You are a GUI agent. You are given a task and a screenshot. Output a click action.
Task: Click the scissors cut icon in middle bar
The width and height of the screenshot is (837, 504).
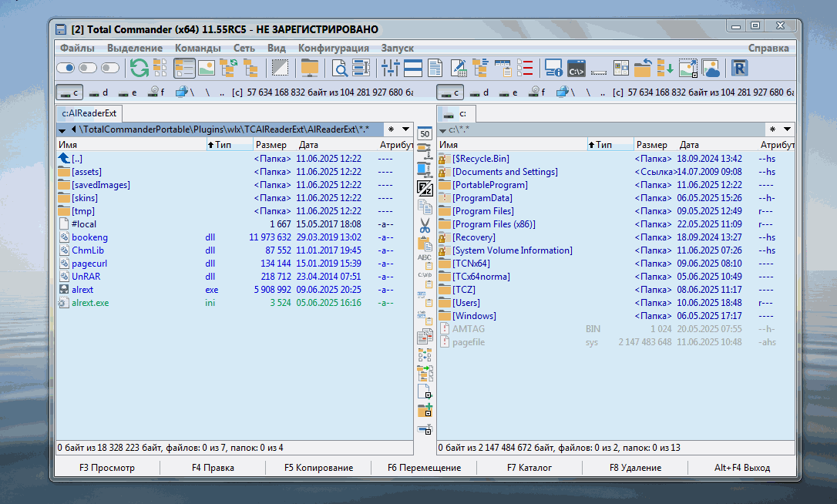(x=425, y=226)
